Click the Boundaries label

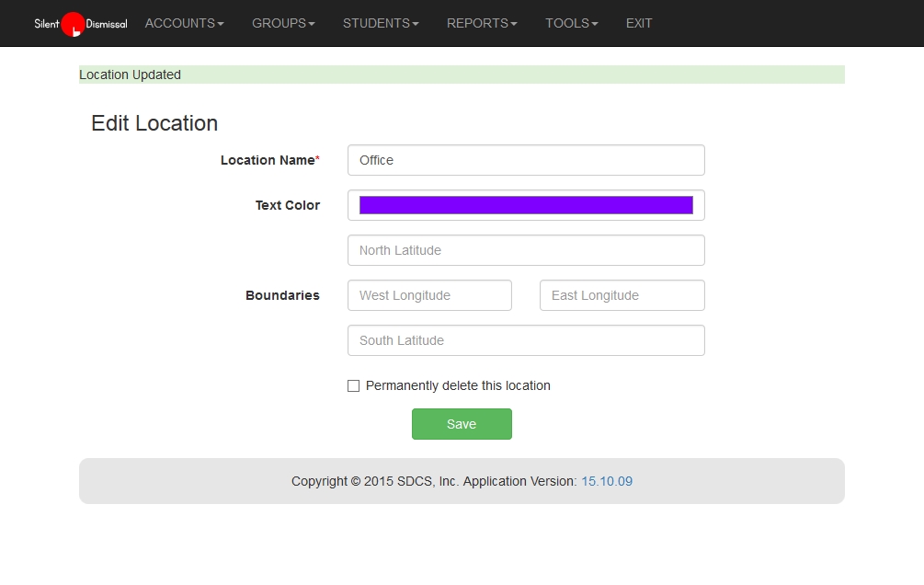click(282, 295)
